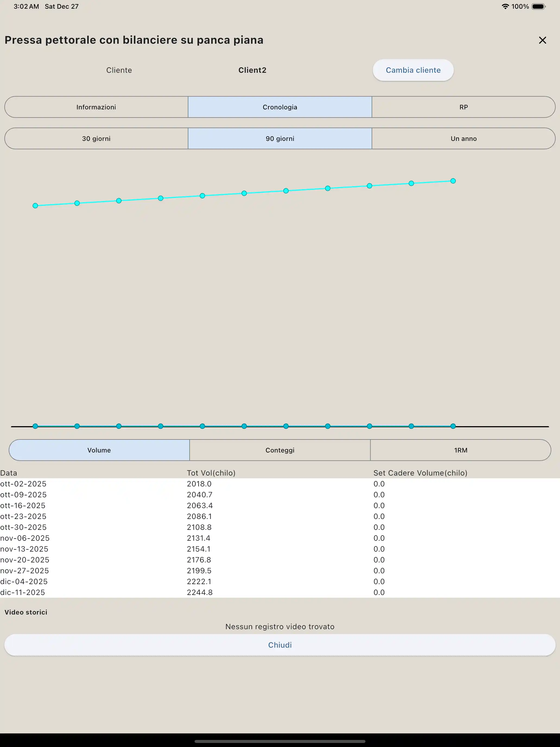
Task: Select the Cronologia tab
Action: [280, 107]
